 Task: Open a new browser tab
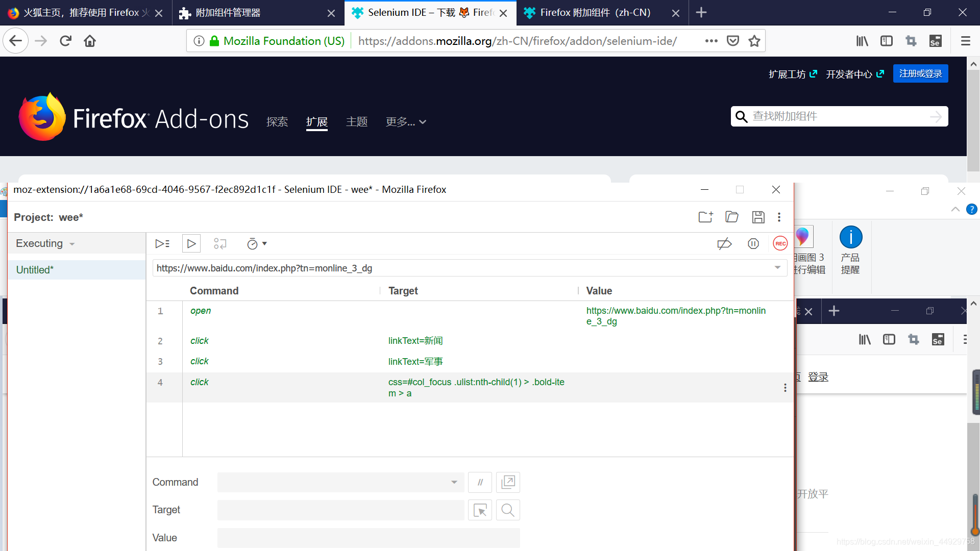(701, 13)
